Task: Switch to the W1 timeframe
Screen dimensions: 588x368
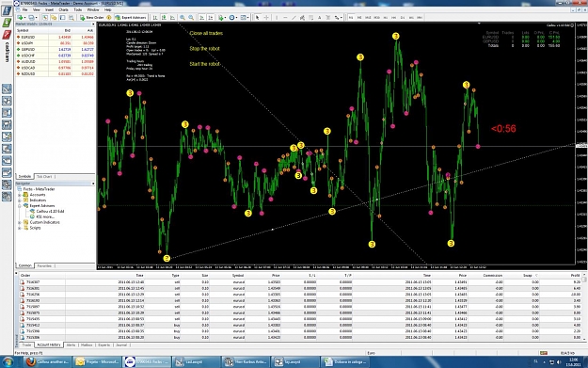Action: pos(411,18)
